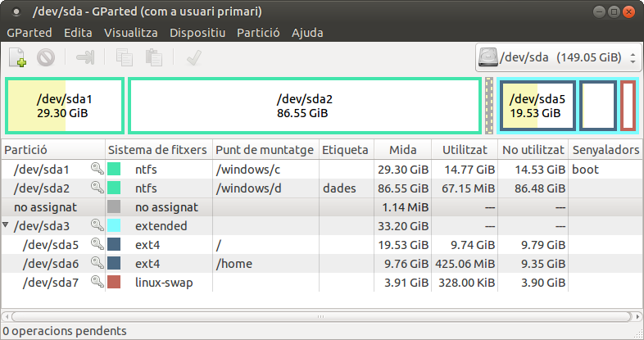Viewport: 644px width, 340px height.
Task: Open the Dispositiu menu
Action: click(x=197, y=33)
